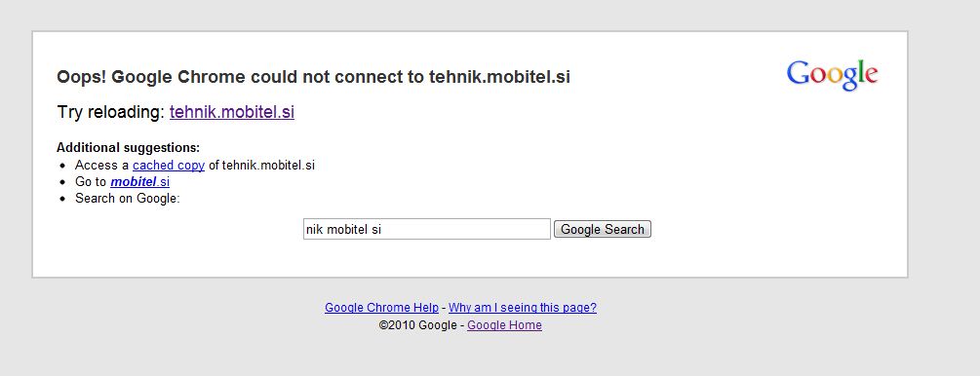Open the cached copy link
The height and width of the screenshot is (376, 980).
click(x=169, y=166)
